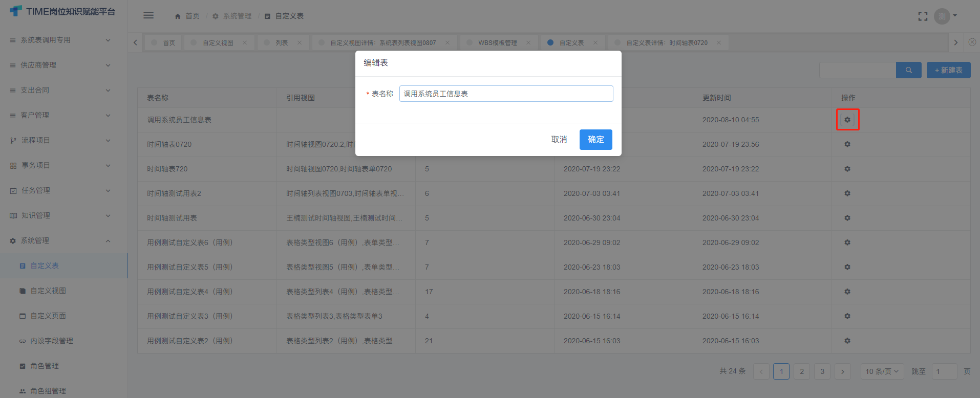Click the 确定 button in dialog
This screenshot has height=398, width=980.
click(595, 140)
